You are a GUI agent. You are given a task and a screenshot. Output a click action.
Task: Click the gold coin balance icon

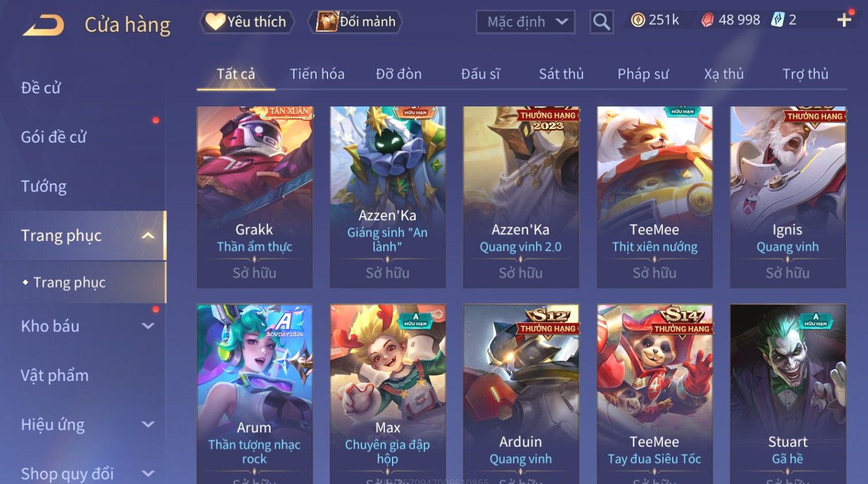(x=638, y=20)
